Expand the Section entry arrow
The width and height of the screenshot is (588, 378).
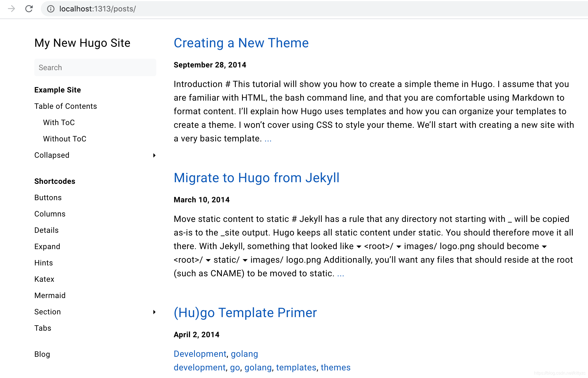(154, 312)
